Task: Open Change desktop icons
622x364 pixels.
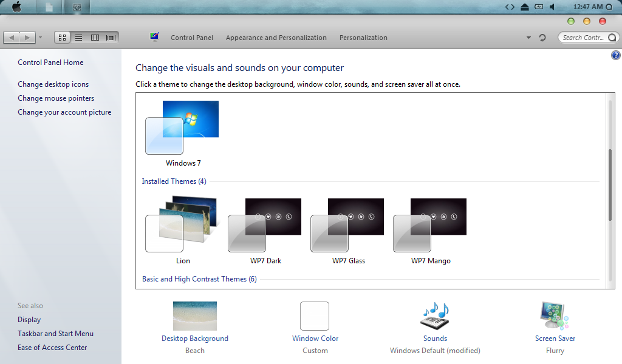Action: click(53, 84)
